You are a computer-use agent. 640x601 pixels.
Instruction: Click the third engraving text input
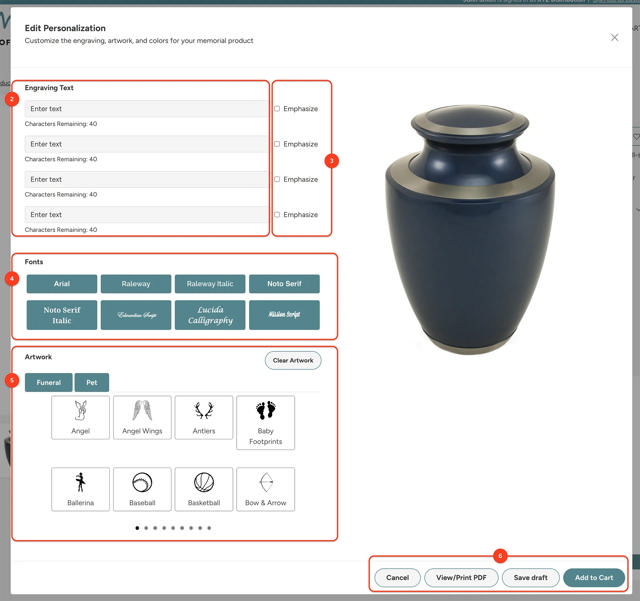[x=146, y=179]
